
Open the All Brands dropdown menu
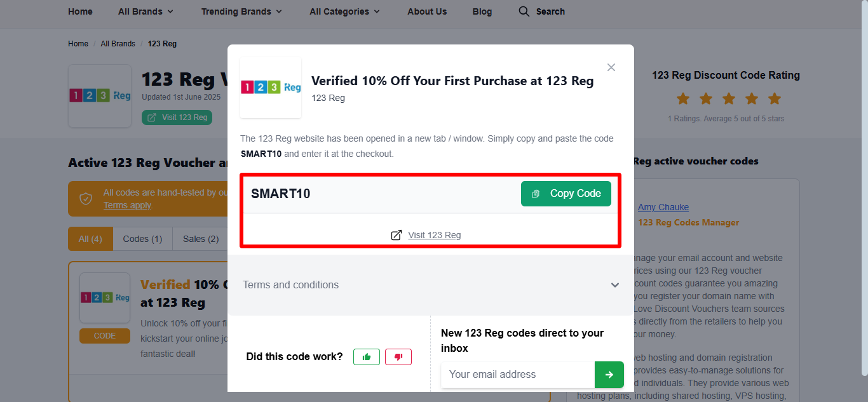(146, 11)
